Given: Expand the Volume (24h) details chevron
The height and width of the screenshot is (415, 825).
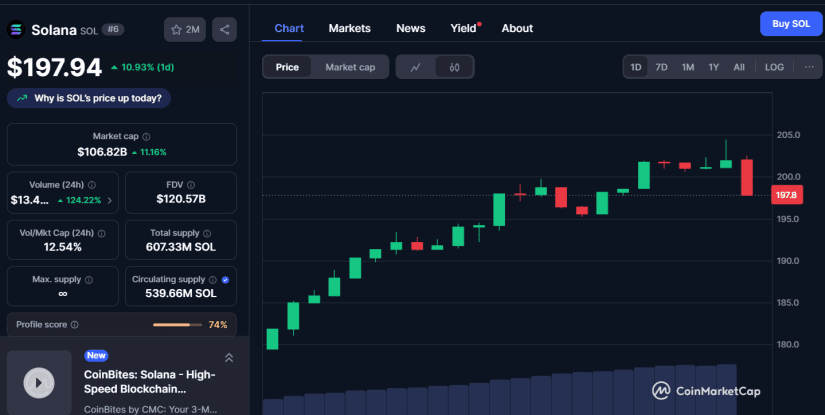Looking at the screenshot, I should tap(109, 200).
